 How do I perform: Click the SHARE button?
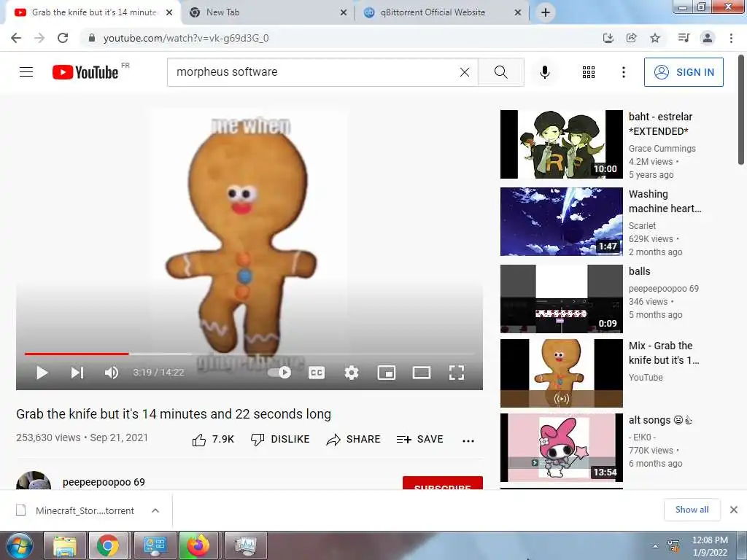point(353,440)
